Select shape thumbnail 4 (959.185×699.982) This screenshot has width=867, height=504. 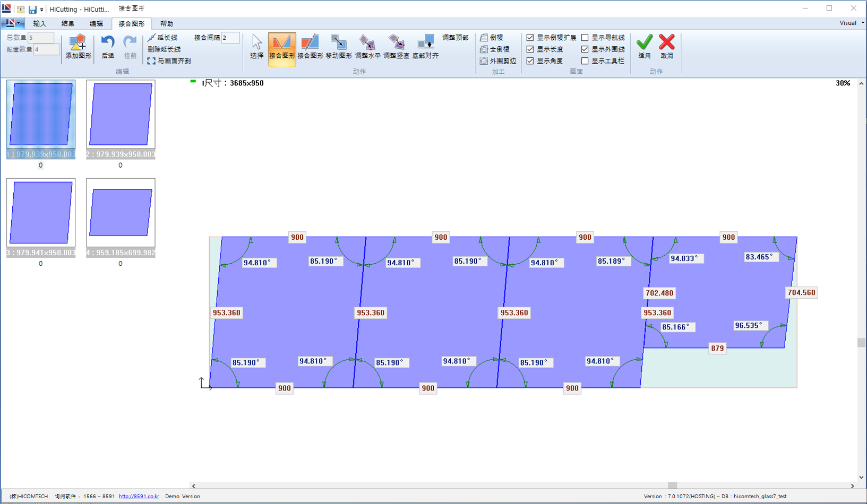click(x=121, y=213)
